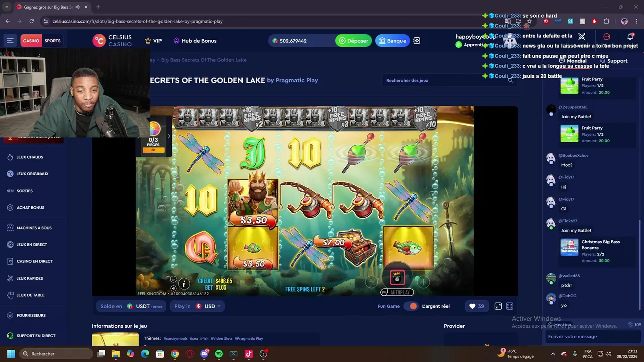Open the Mondial chat channel tab
This screenshot has height=362, width=644.
[573, 61]
